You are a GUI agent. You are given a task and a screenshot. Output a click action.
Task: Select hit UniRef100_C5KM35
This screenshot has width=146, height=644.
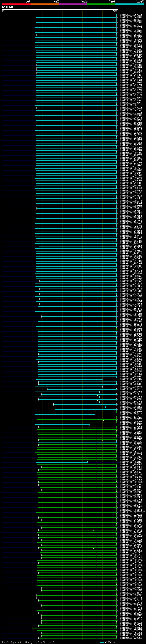[x=131, y=596]
